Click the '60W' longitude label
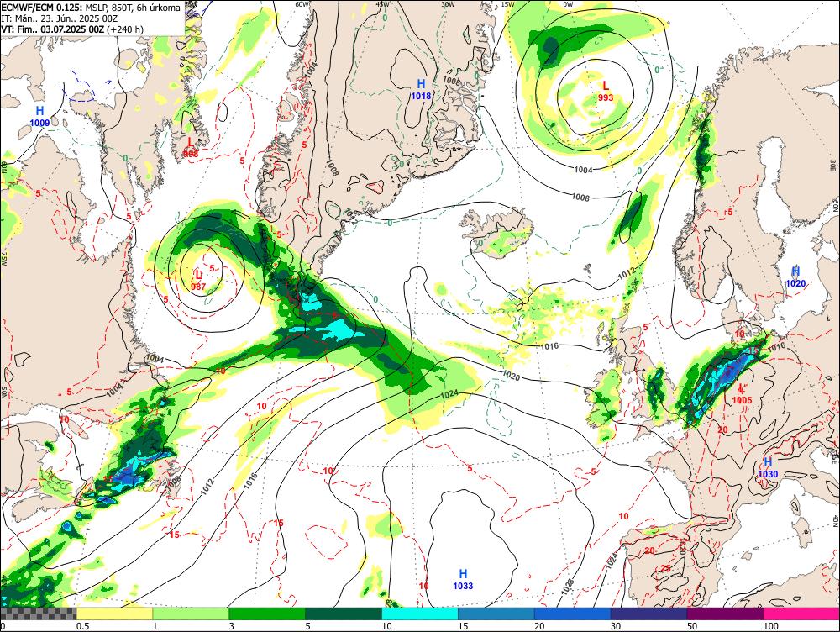 tap(302, 3)
